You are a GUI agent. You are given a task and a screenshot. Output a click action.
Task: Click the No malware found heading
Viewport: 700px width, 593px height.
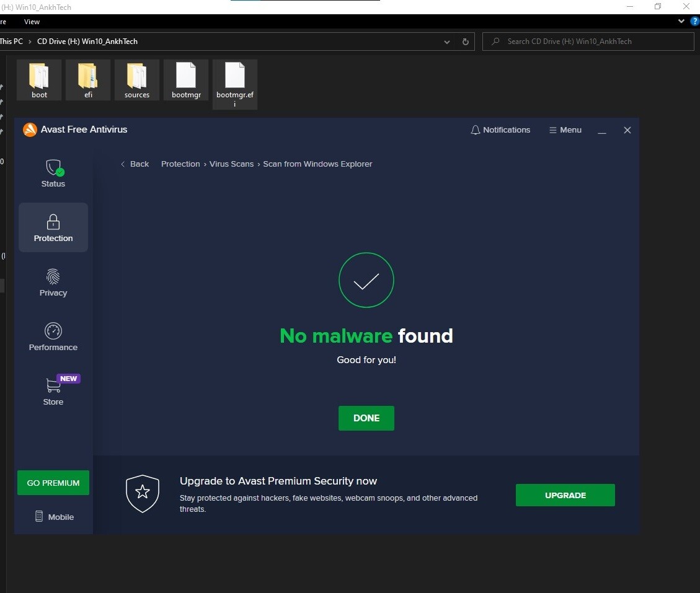tap(366, 336)
